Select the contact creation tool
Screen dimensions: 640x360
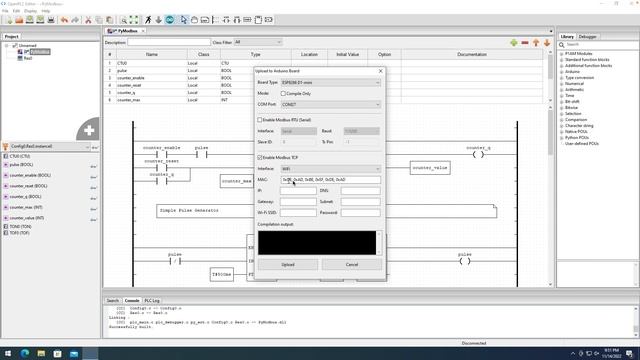237,20
